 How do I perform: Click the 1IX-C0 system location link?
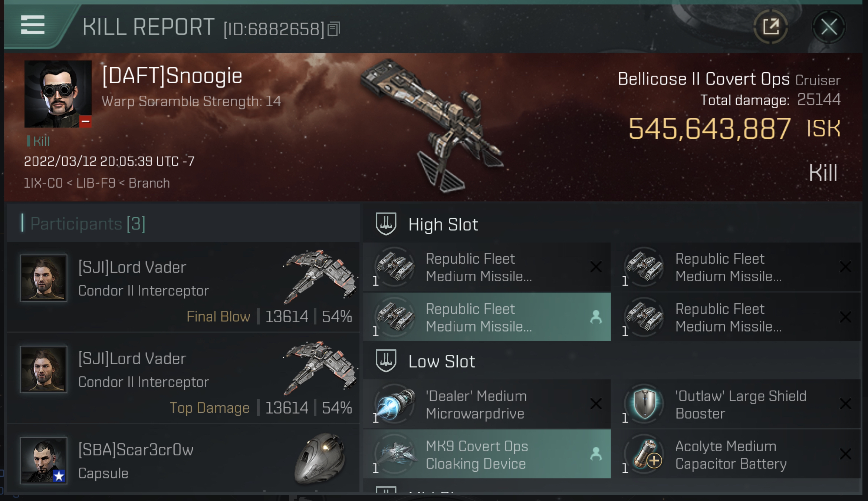click(x=43, y=183)
